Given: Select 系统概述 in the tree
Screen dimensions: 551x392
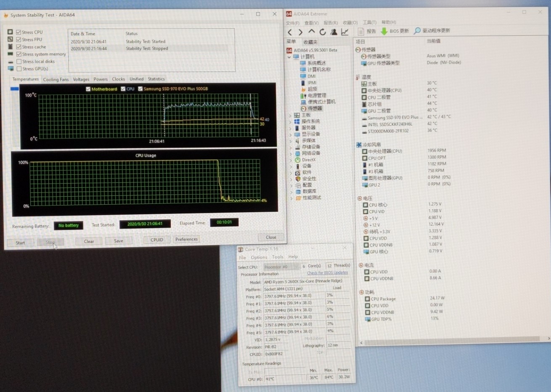Looking at the screenshot, I should pyautogui.click(x=316, y=63).
